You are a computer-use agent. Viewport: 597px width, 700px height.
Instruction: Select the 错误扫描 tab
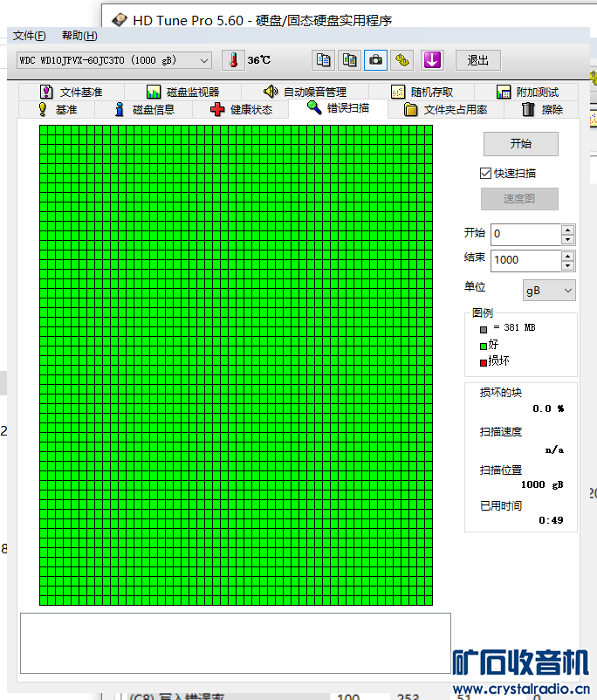(338, 108)
